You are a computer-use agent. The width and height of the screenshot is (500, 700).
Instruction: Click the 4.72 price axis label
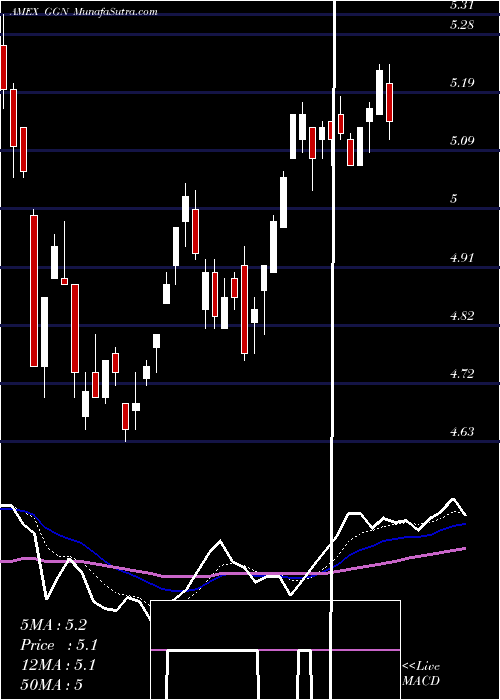point(462,374)
